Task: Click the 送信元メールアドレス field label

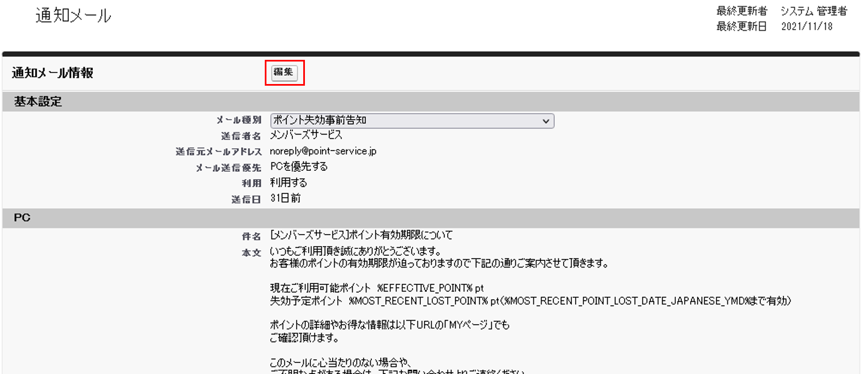Action: [x=219, y=152]
